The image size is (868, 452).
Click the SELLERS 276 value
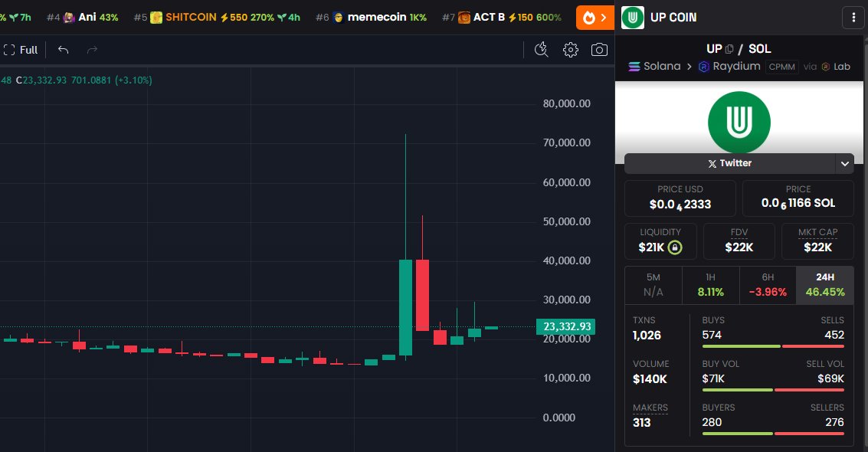pos(835,422)
